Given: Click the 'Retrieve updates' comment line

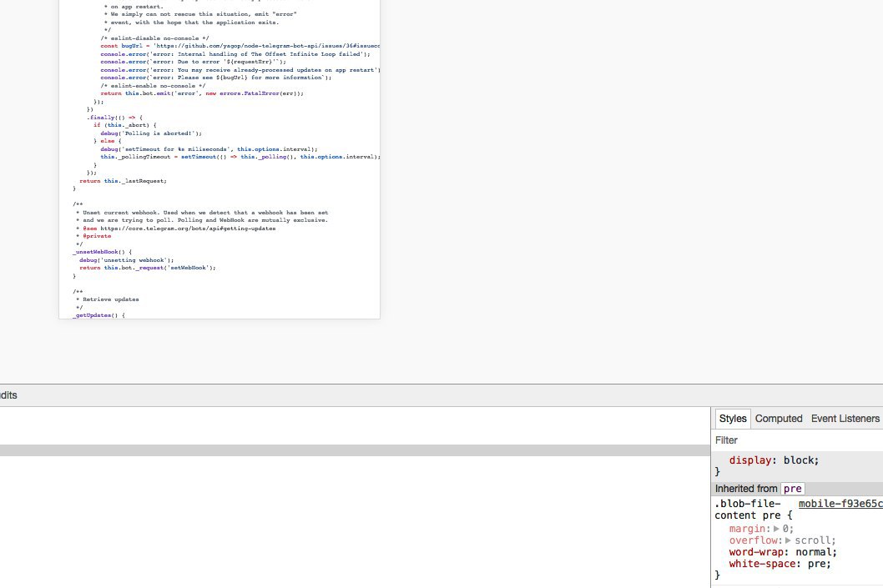Looking at the screenshot, I should tap(107, 299).
